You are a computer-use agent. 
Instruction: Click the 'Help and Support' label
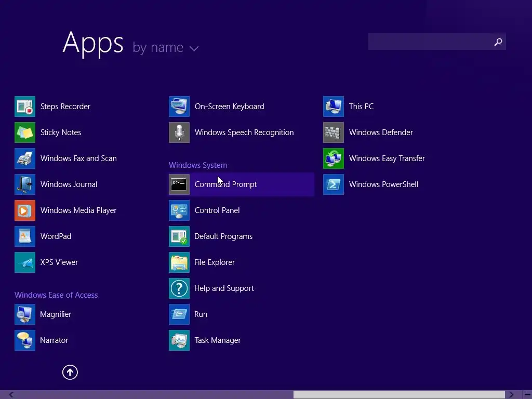coord(224,288)
